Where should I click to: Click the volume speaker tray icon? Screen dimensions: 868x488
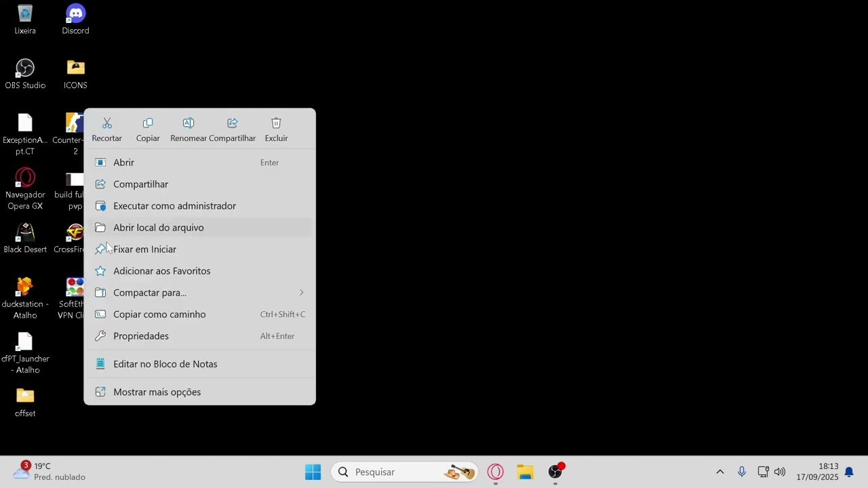[780, 472]
